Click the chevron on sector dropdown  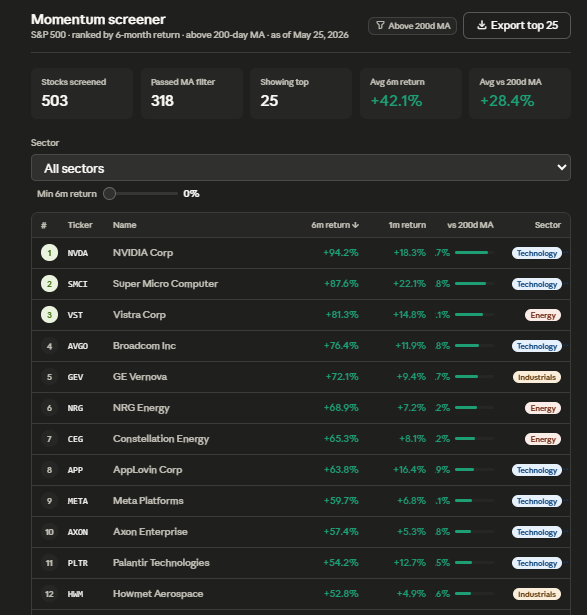[x=562, y=167]
